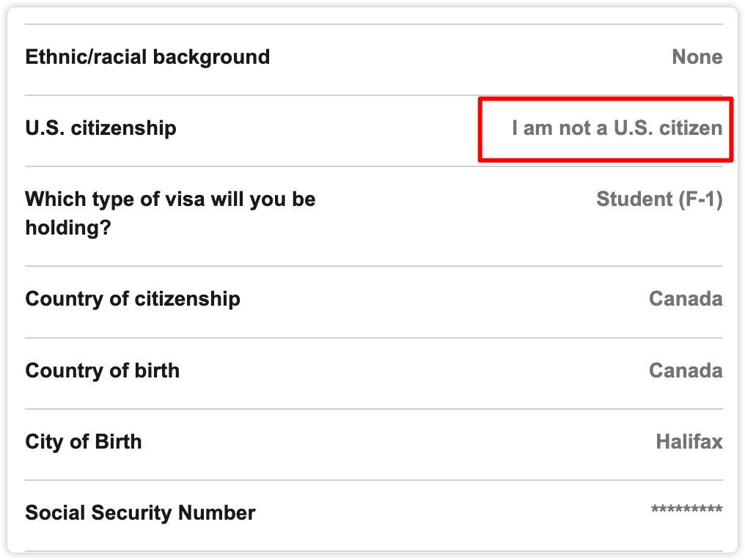Select the U.S. citizenship row
Image resolution: width=745 pixels, height=560 pixels.
click(374, 130)
